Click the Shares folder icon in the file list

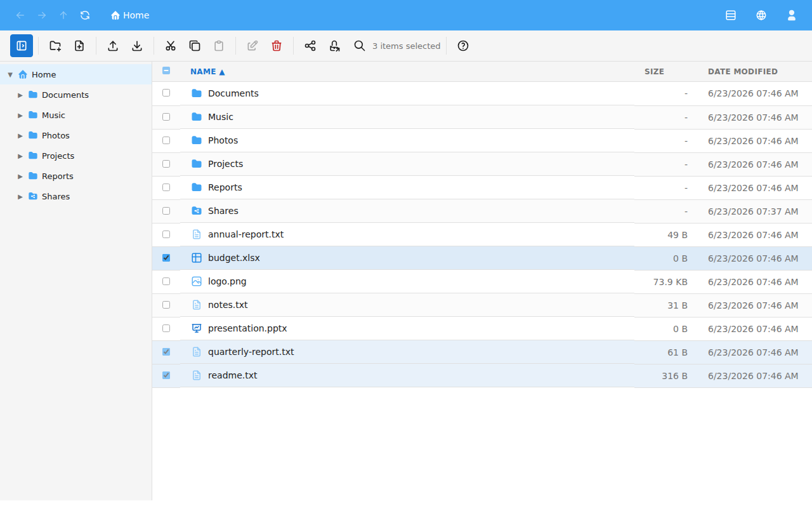tap(197, 211)
